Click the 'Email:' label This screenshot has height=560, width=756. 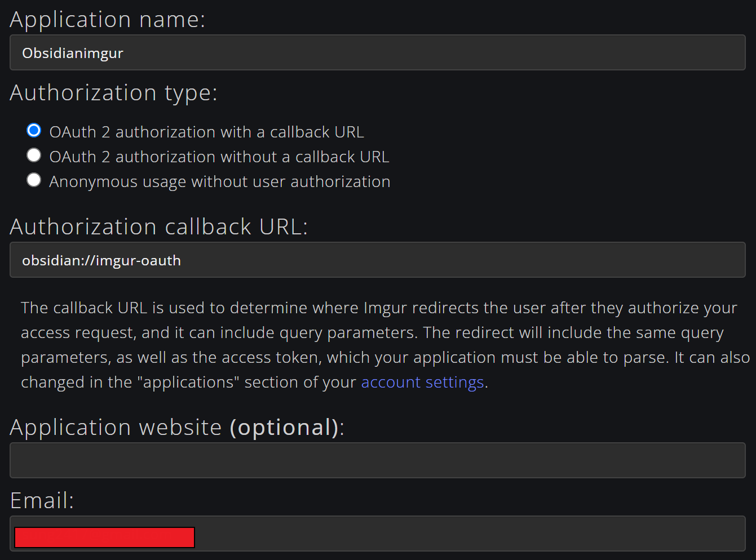click(42, 500)
